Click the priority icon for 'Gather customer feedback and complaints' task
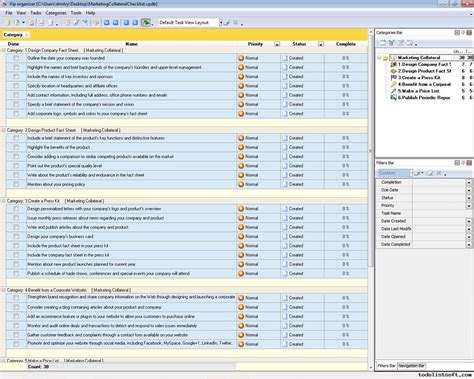The height and width of the screenshot is (379, 474). 241,335
